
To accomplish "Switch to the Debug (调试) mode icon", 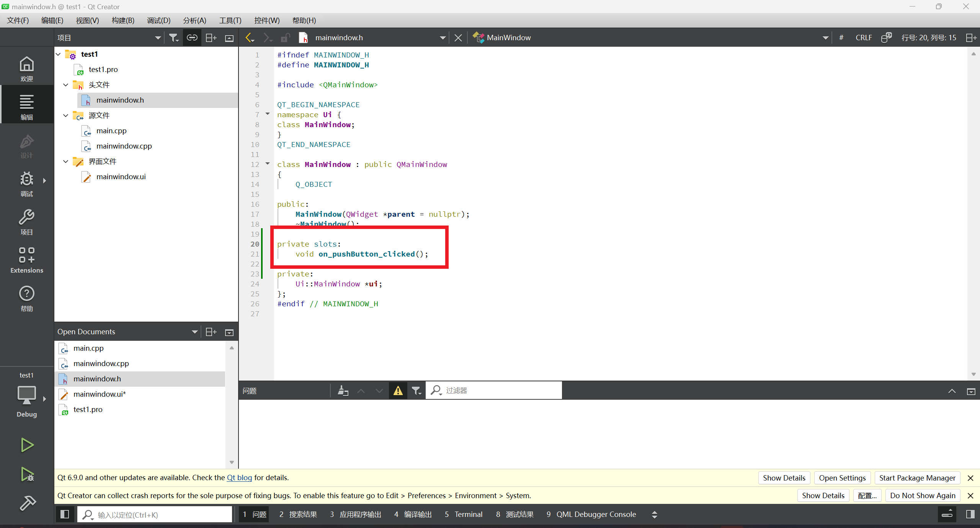I will pos(27,184).
